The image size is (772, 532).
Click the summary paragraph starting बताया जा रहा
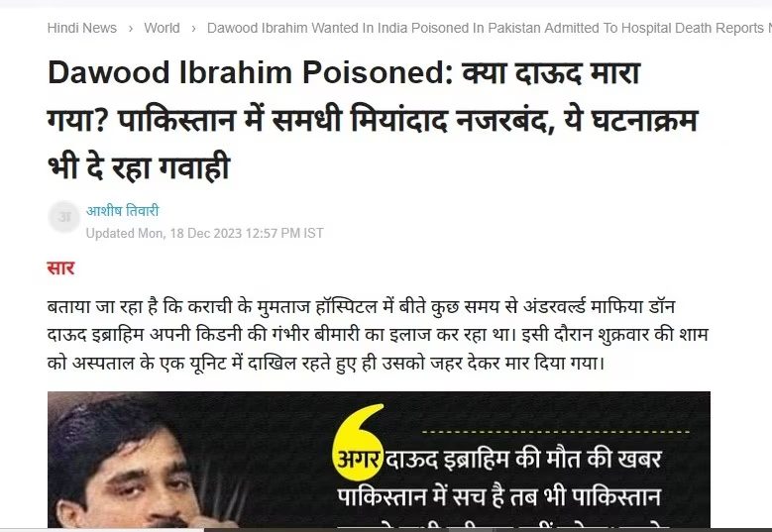point(378,335)
